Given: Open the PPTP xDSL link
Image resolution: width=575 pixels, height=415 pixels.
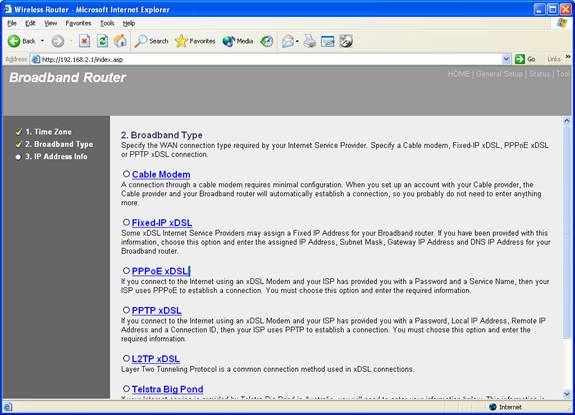Looking at the screenshot, I should (157, 311).
